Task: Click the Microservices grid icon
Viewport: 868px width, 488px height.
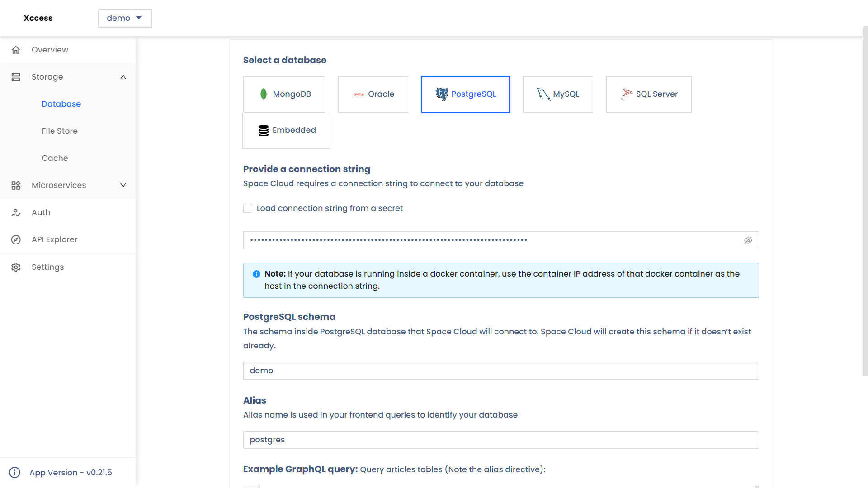Action: [x=16, y=185]
